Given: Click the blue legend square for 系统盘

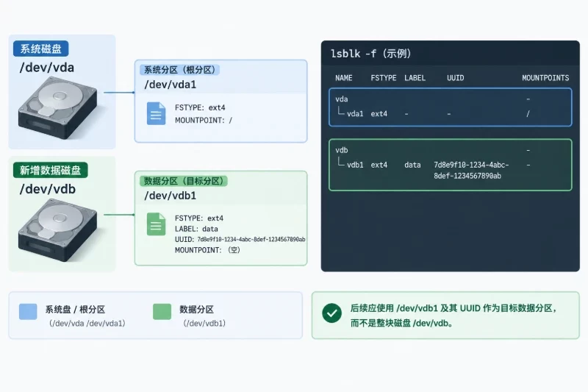Looking at the screenshot, I should [x=28, y=312].
